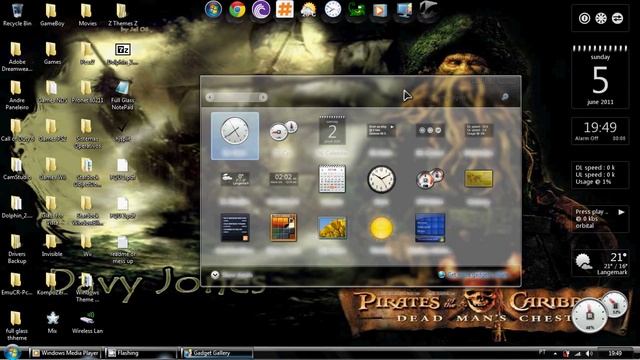
Task: Open the Games folder on desktop
Action: pos(52,53)
